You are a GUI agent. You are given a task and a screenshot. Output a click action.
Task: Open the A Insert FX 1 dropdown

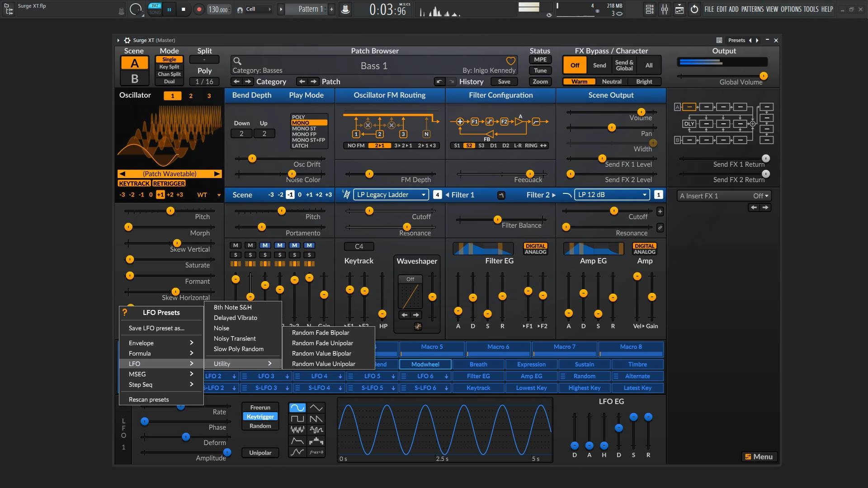(724, 196)
